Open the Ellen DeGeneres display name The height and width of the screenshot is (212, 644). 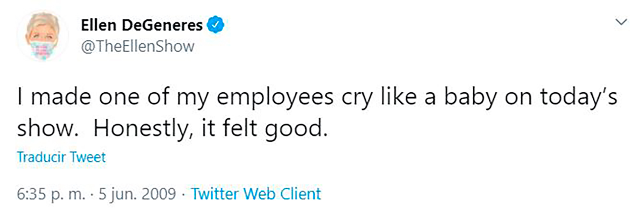coord(142,25)
